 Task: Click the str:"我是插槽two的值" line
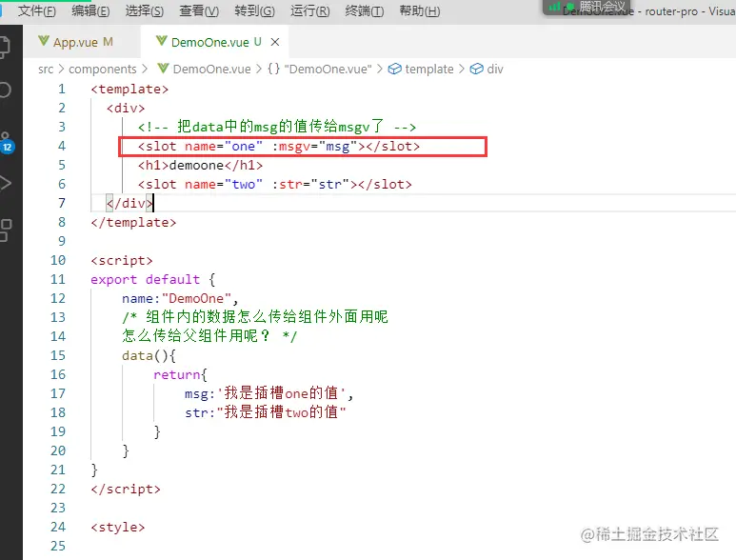coord(266,412)
